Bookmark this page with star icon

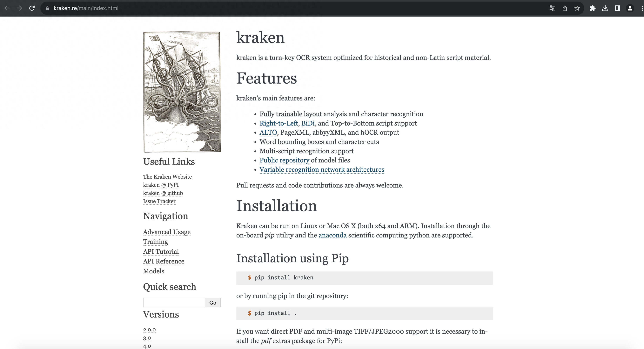(577, 8)
